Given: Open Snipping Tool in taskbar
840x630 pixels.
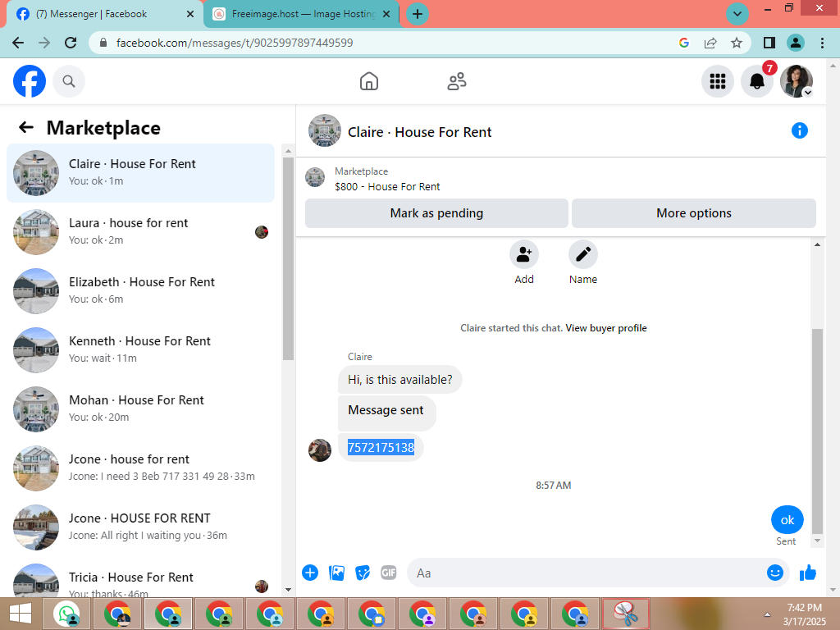Looking at the screenshot, I should click(626, 614).
